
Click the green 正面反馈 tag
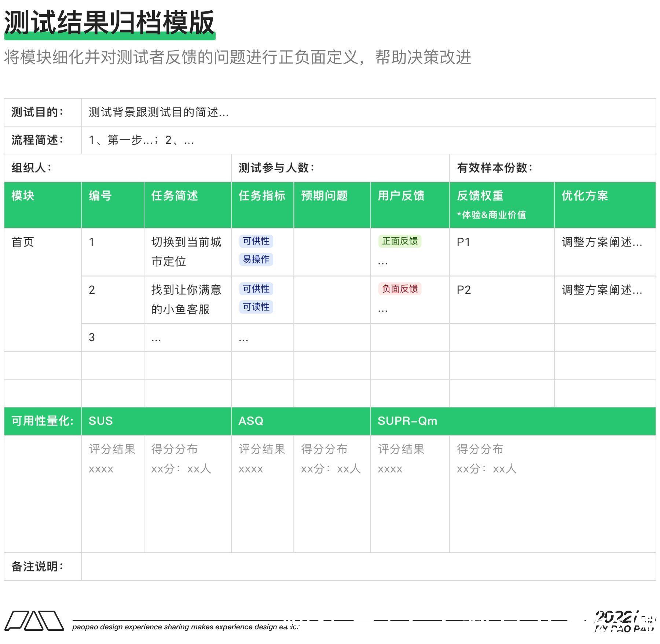(400, 241)
